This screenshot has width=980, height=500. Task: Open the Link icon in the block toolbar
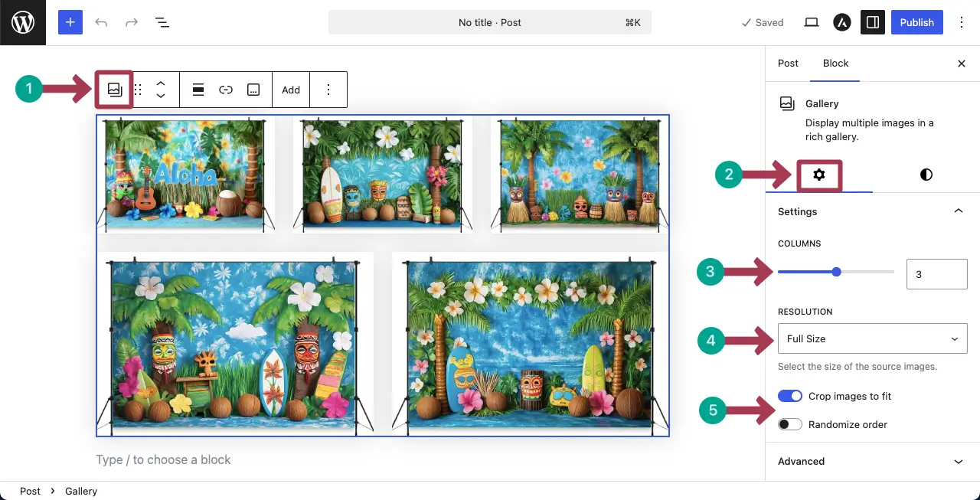click(226, 90)
